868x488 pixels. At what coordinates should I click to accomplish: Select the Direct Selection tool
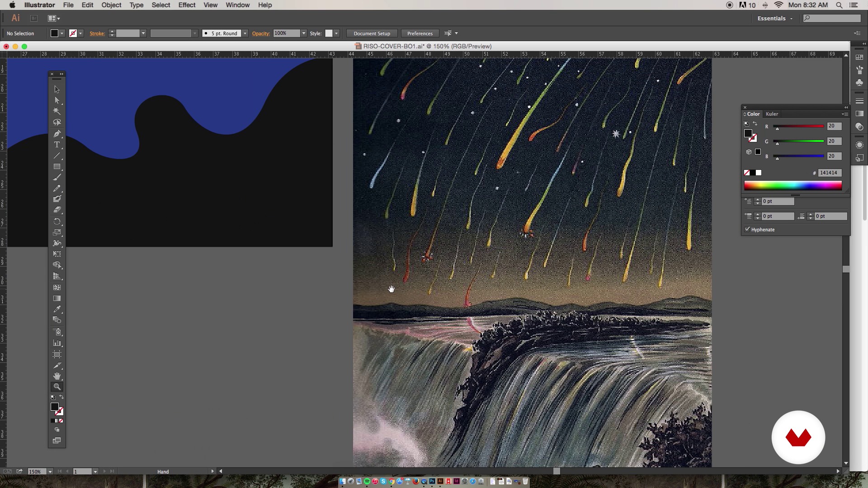point(57,100)
